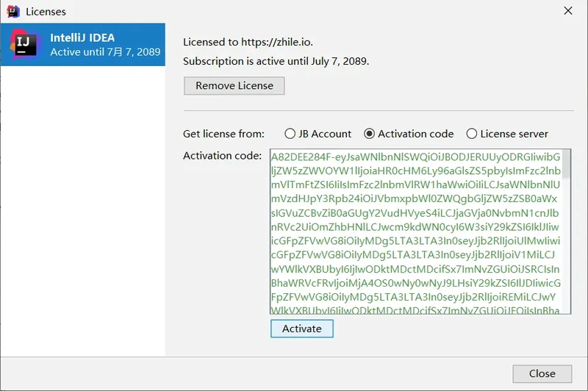Switch to the License server option

(472, 134)
